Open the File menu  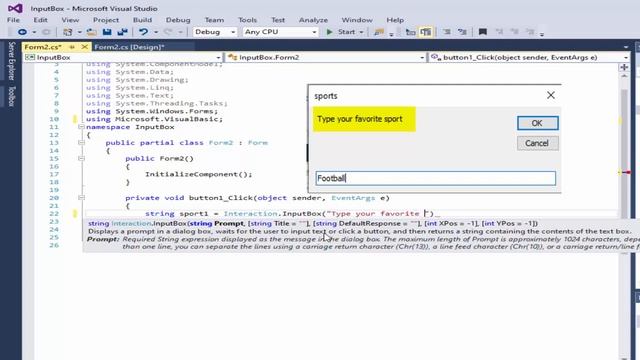point(13,20)
